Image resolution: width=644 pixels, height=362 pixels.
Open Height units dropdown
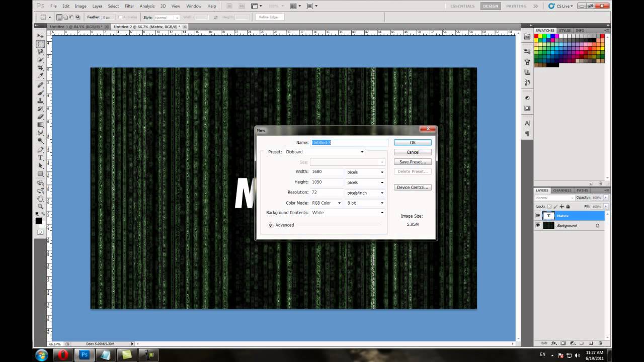point(366,183)
